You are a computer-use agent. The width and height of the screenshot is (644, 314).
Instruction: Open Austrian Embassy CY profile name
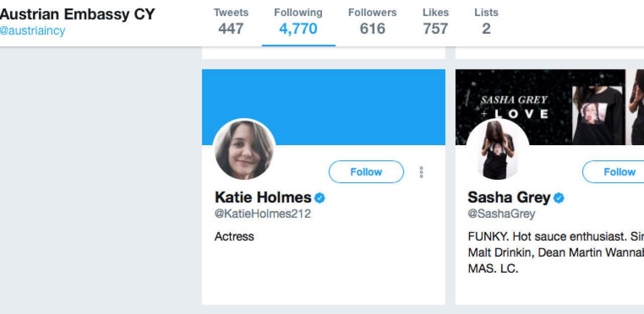click(77, 14)
